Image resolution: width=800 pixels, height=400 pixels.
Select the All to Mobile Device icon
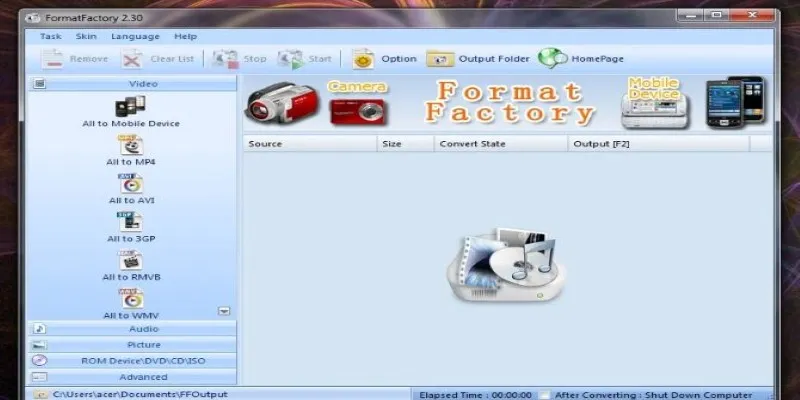click(x=130, y=106)
